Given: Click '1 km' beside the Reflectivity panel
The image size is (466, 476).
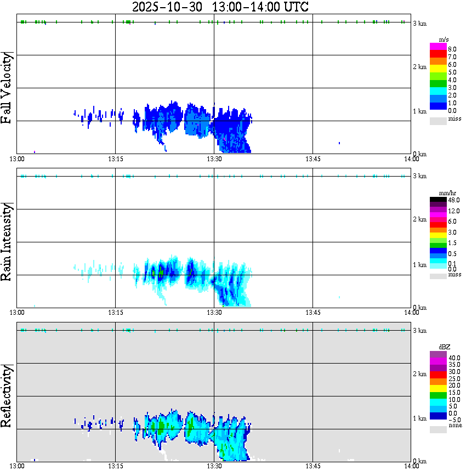Looking at the screenshot, I should [419, 418].
